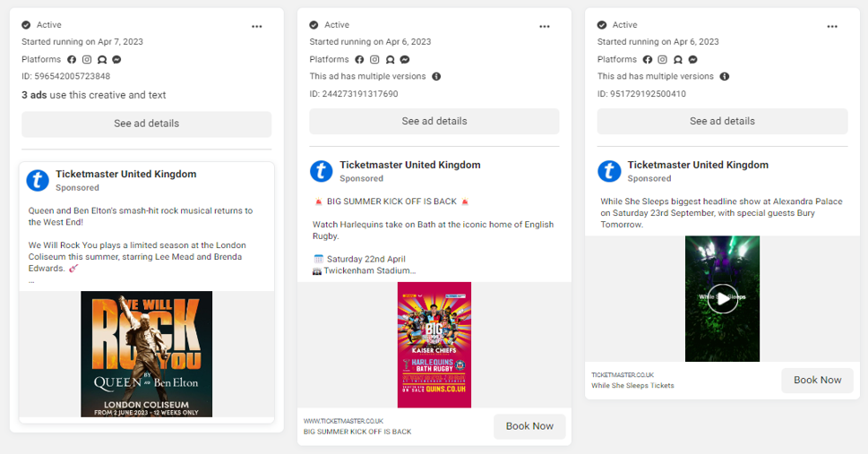
Task: Click While She Sleeps Tickets caption
Action: tap(632, 385)
